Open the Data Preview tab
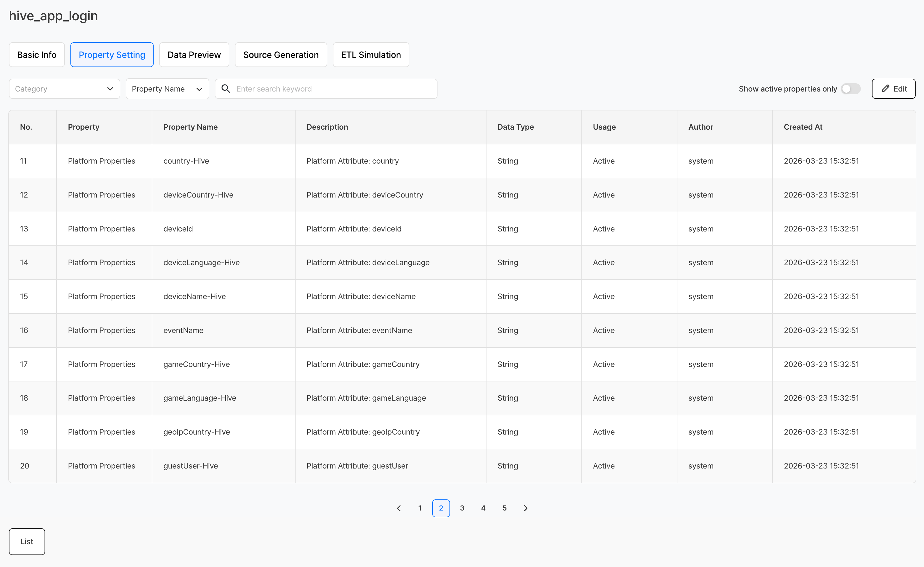This screenshot has width=924, height=567. click(194, 55)
